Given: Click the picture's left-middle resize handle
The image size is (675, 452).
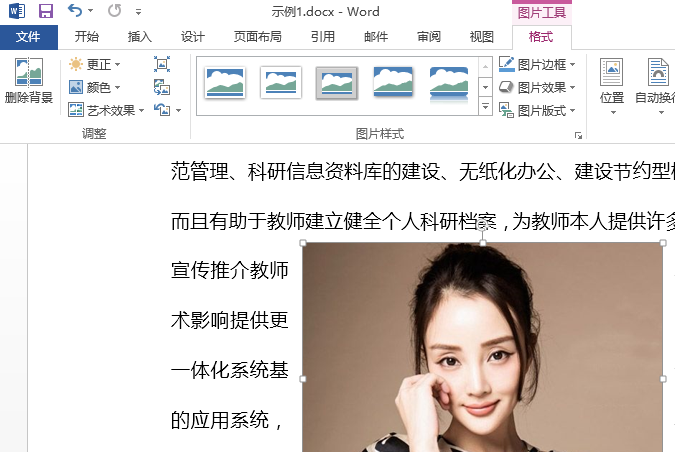Looking at the screenshot, I should pos(303,379).
